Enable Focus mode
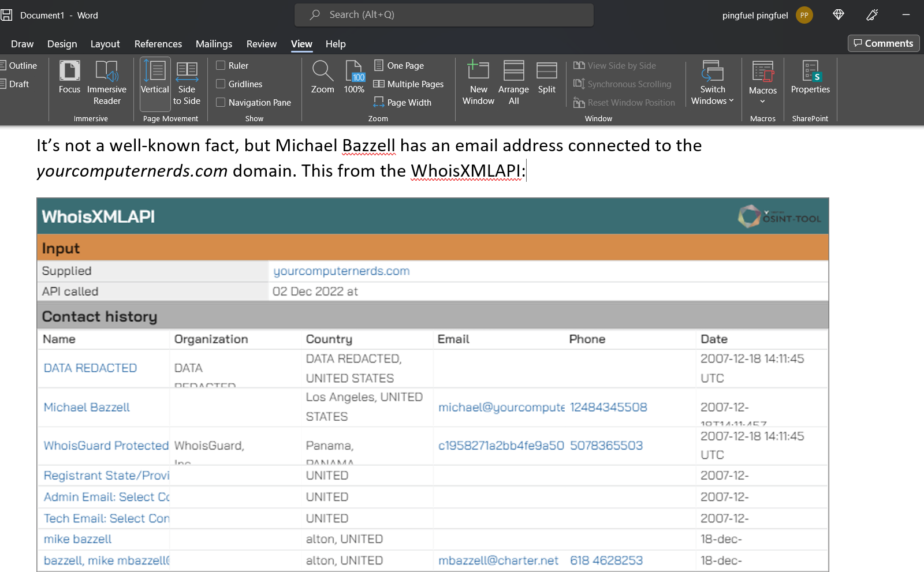The width and height of the screenshot is (924, 572). (69, 77)
